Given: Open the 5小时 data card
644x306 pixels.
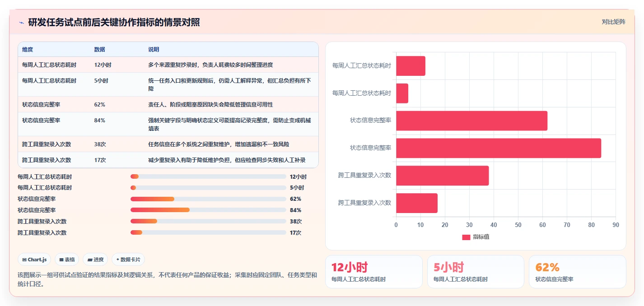Looking at the screenshot, I should [x=476, y=272].
